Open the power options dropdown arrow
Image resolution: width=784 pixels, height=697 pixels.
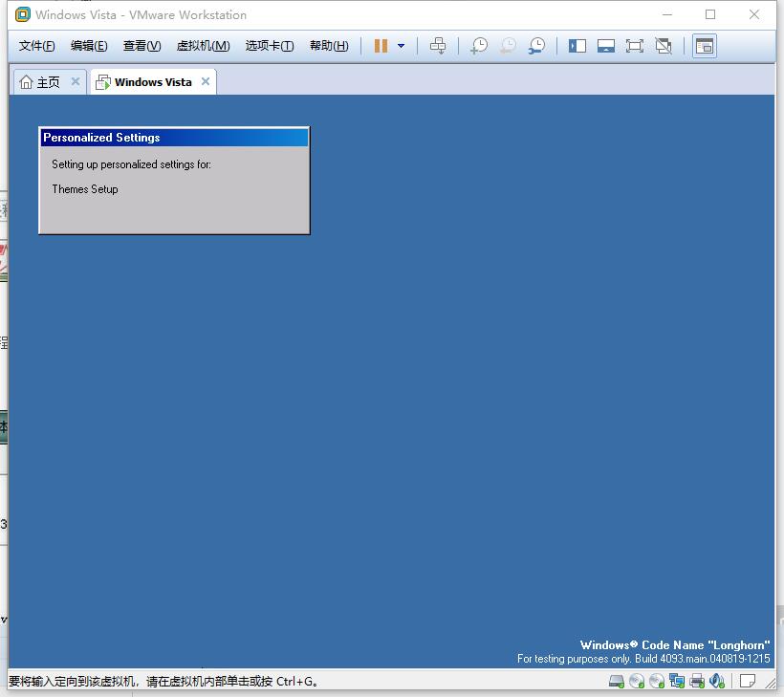click(401, 46)
